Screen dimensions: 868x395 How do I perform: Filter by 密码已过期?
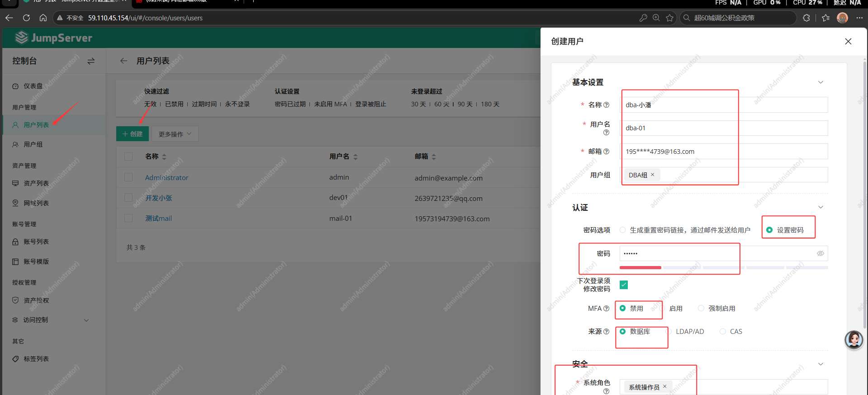[x=290, y=104]
